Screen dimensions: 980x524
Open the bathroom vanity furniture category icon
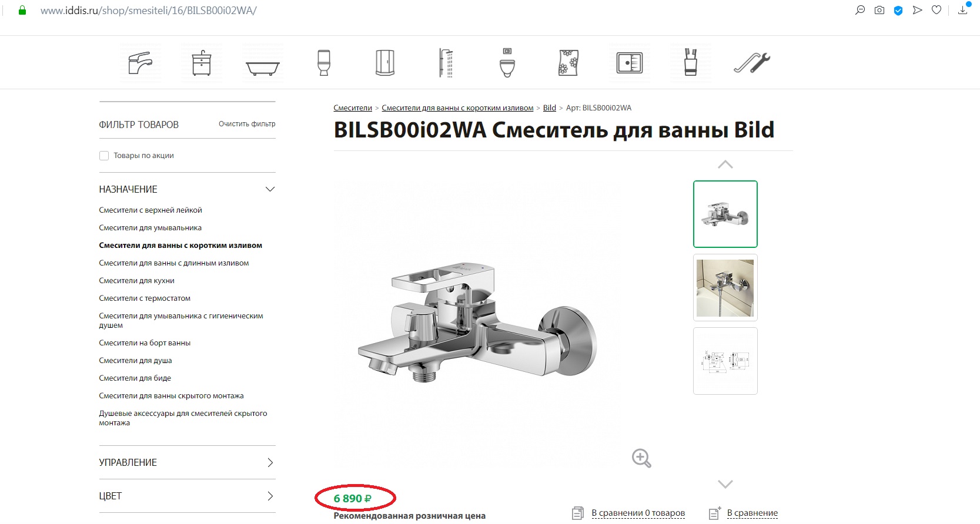pyautogui.click(x=202, y=63)
